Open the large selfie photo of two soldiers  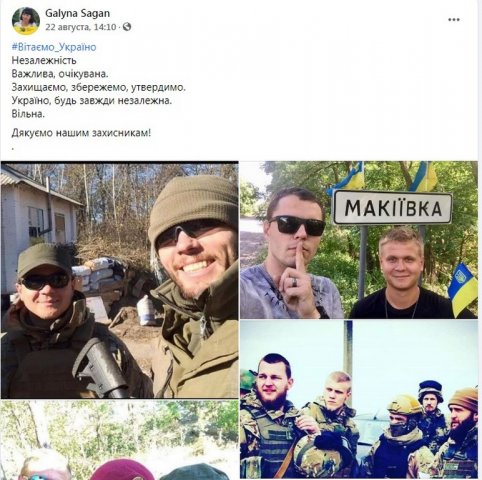pos(119,280)
